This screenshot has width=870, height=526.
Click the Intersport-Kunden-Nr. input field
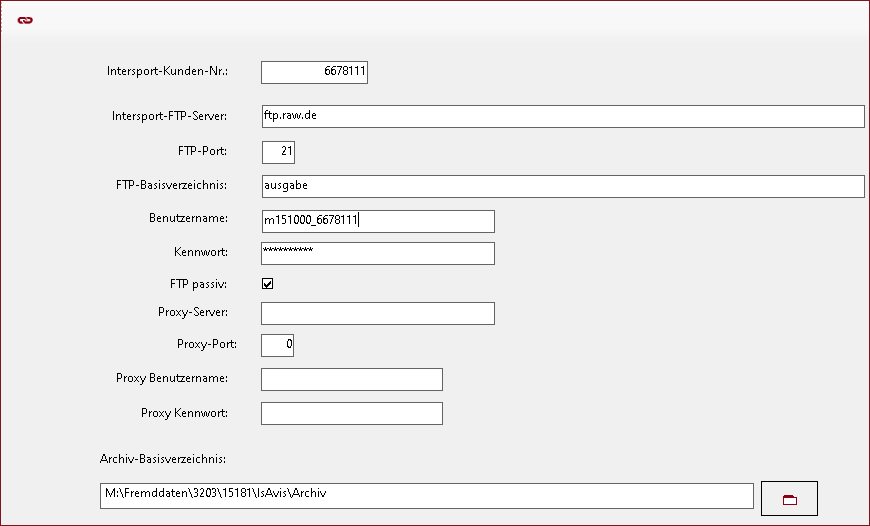click(314, 72)
